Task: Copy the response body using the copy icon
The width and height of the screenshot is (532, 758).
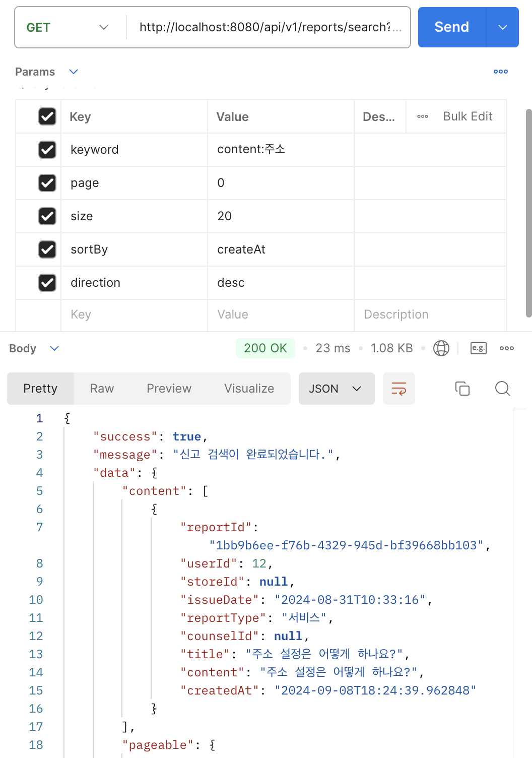Action: [x=462, y=389]
